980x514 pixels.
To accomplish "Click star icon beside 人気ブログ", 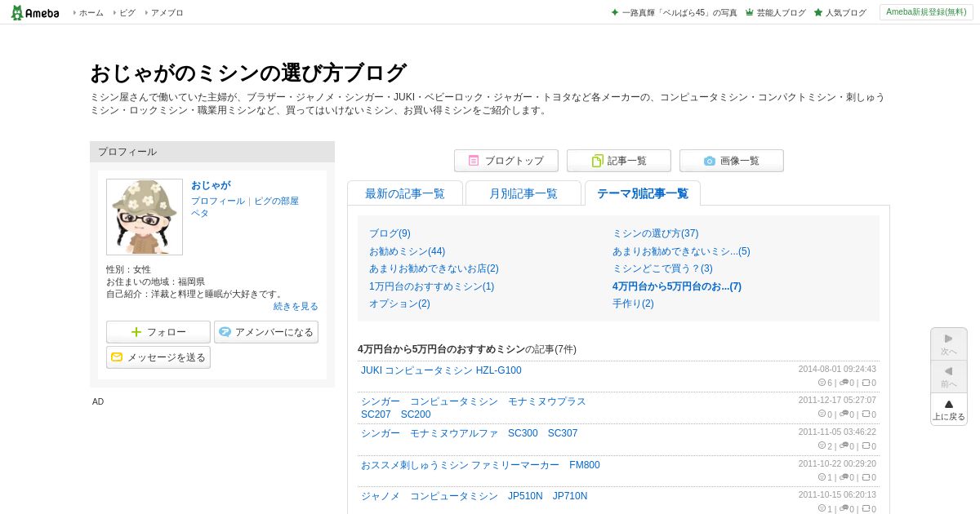I will click(818, 13).
